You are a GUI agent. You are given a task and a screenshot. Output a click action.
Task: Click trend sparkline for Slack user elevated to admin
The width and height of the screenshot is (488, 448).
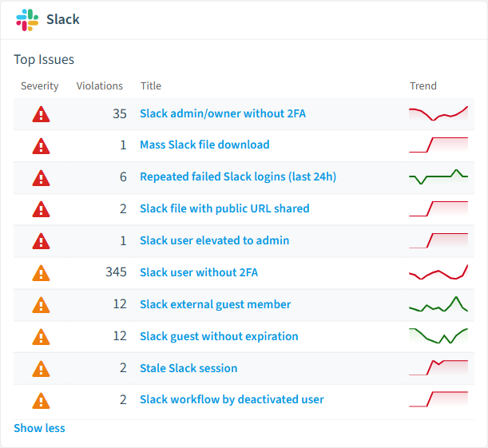click(x=438, y=240)
